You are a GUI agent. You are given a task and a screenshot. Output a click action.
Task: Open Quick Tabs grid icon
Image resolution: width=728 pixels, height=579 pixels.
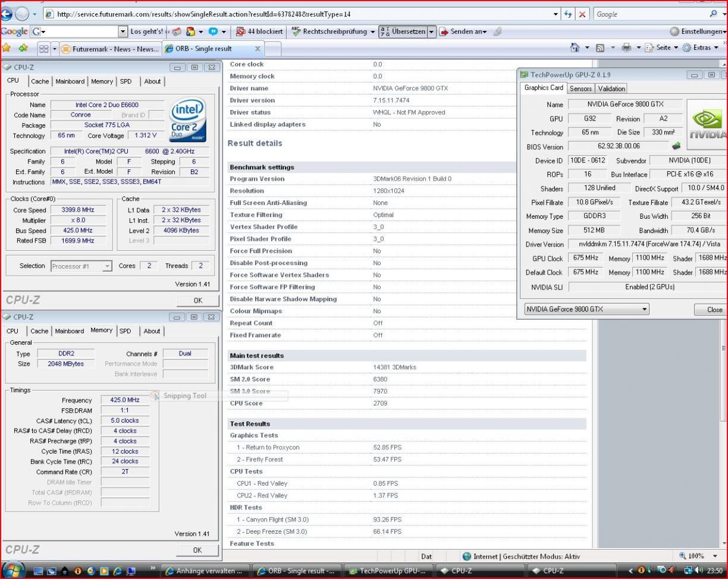pos(45,49)
